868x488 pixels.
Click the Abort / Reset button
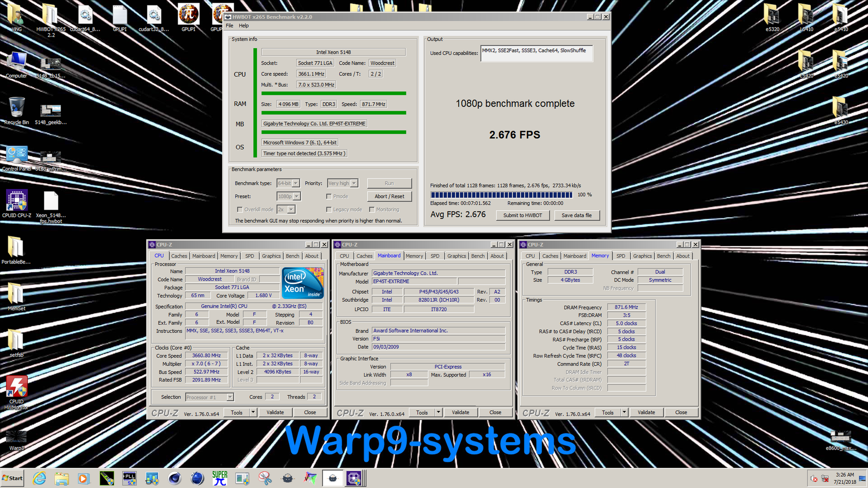[389, 197]
